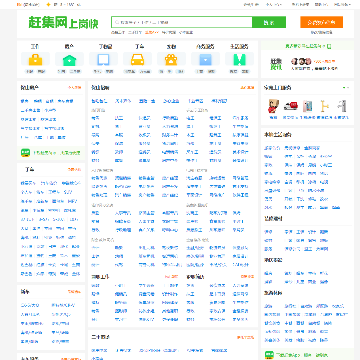The height and width of the screenshot is (360, 360).
Task: Click the orange star icon in top bar
Action: coord(48,5)
